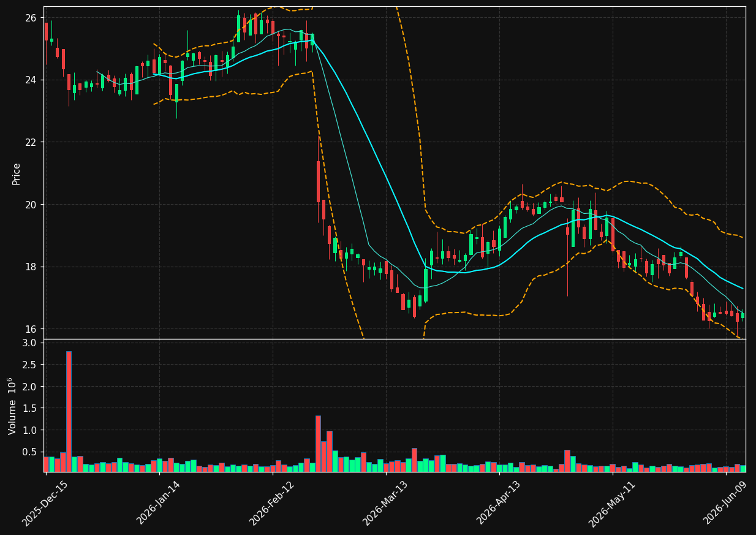
Task: Click the 18 price tick label
Action: pyautogui.click(x=31, y=267)
